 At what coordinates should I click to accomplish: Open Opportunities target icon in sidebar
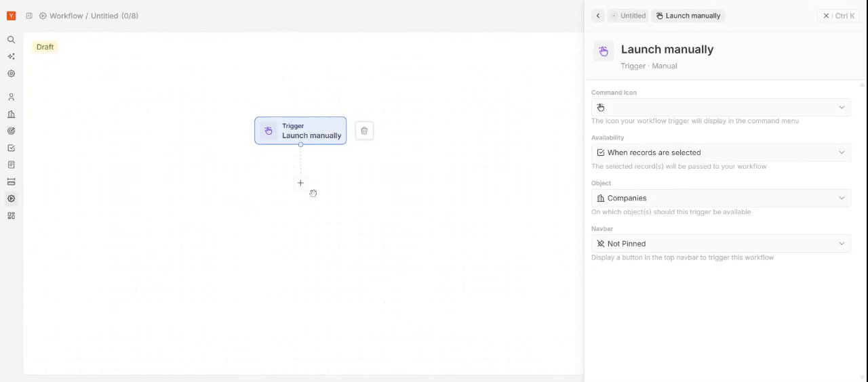click(x=11, y=131)
